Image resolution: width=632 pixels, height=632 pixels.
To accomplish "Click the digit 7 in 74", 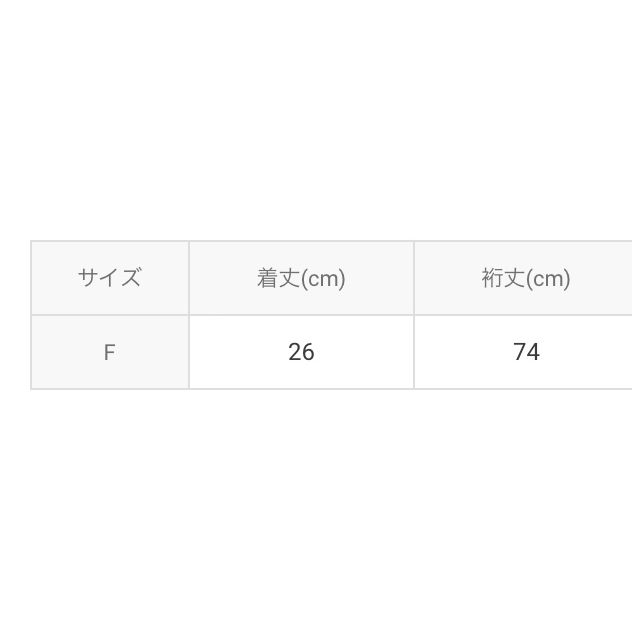I will [520, 352].
